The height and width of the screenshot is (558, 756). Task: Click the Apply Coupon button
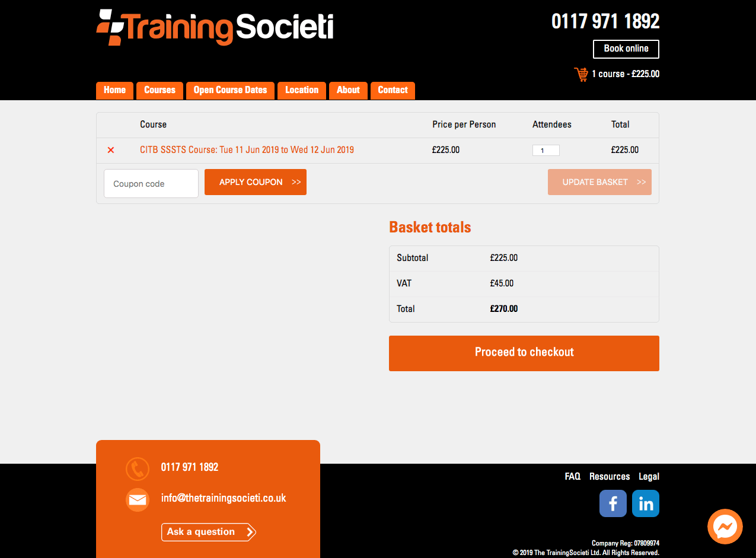coord(256,182)
